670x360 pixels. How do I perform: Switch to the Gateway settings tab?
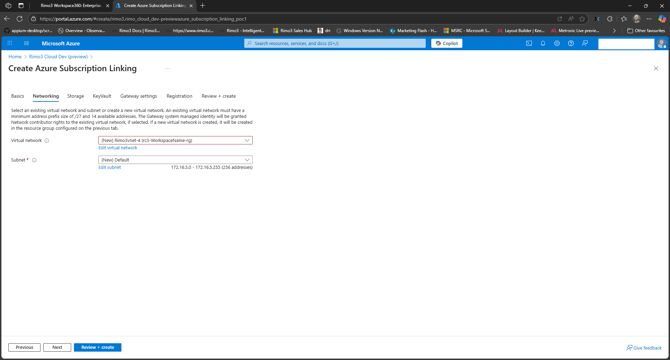coord(138,96)
